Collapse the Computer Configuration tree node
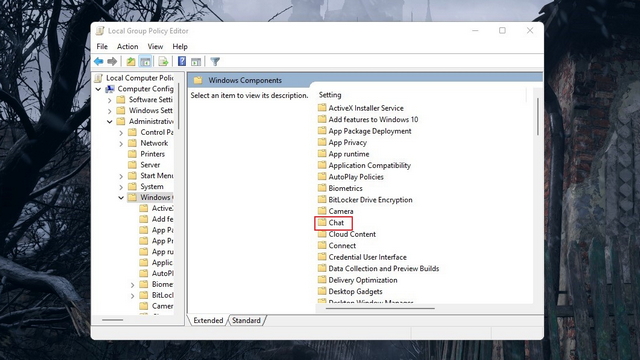This screenshot has width=640, height=360. pos(98,89)
